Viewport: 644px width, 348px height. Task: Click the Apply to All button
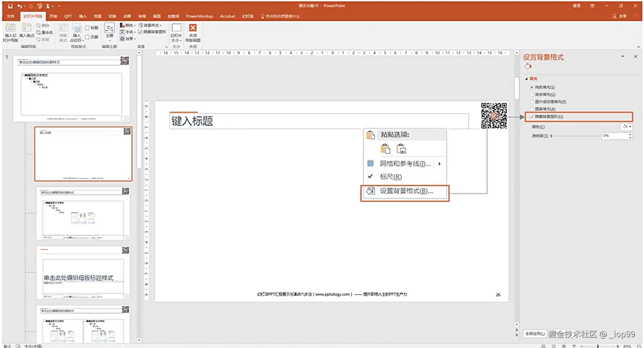tap(534, 334)
